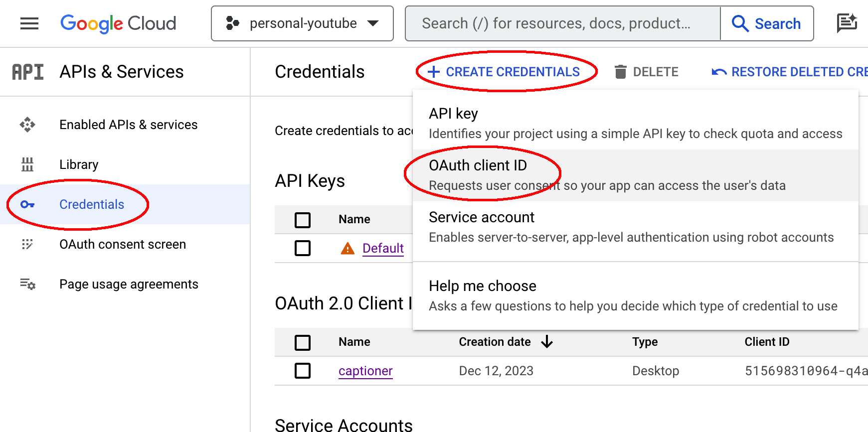
Task: Click the APIs & Services heading
Action: pos(122,72)
